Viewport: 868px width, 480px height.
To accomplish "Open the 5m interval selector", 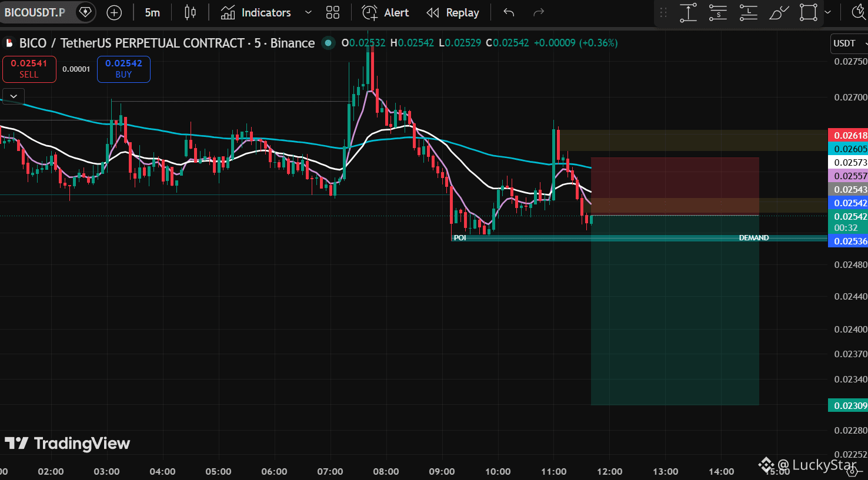I will [152, 12].
